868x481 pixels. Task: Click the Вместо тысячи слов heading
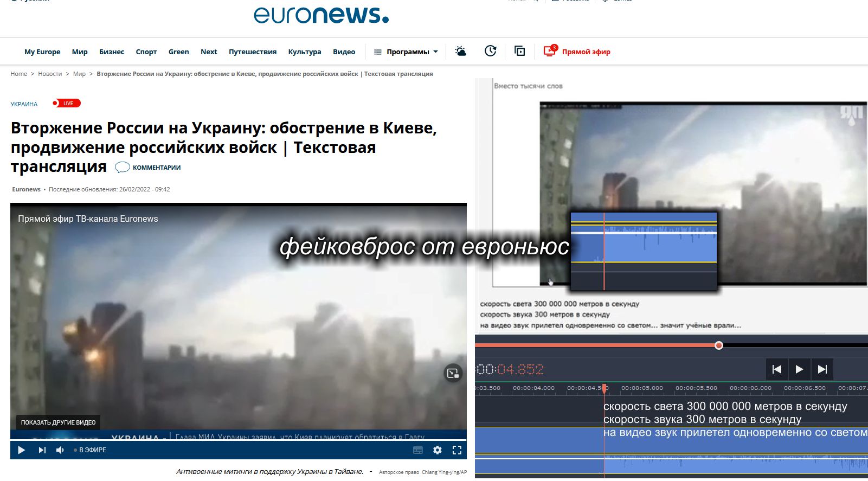point(528,86)
